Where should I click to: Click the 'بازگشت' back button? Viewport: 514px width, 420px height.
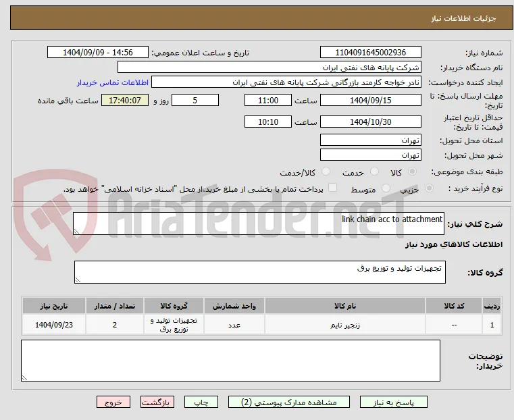pos(157,402)
